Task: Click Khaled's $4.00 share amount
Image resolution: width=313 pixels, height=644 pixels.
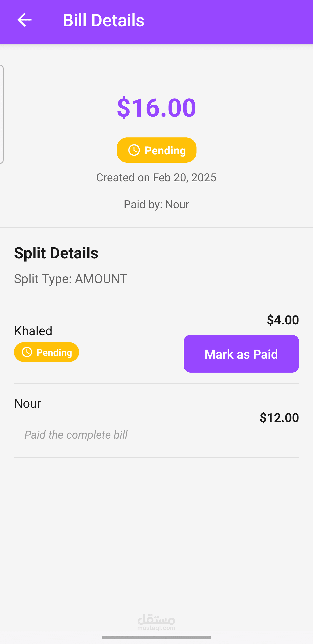Action: pyautogui.click(x=283, y=320)
